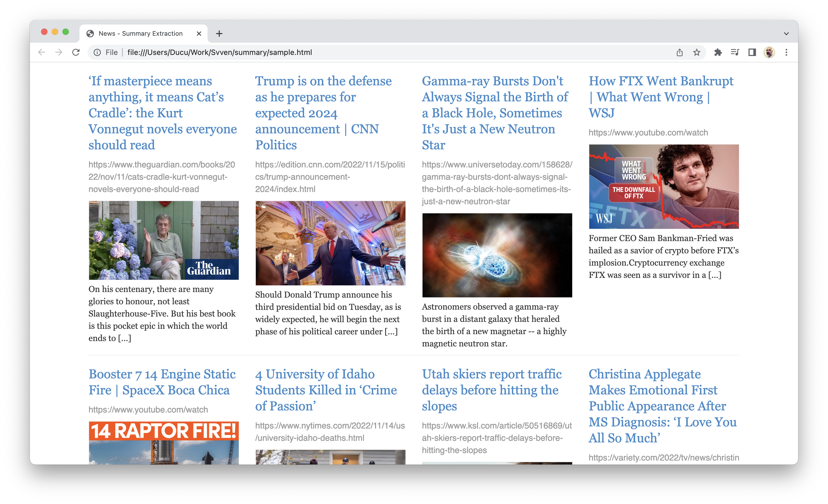Open the Extensions puzzle icon
The height and width of the screenshot is (504, 828).
click(718, 53)
